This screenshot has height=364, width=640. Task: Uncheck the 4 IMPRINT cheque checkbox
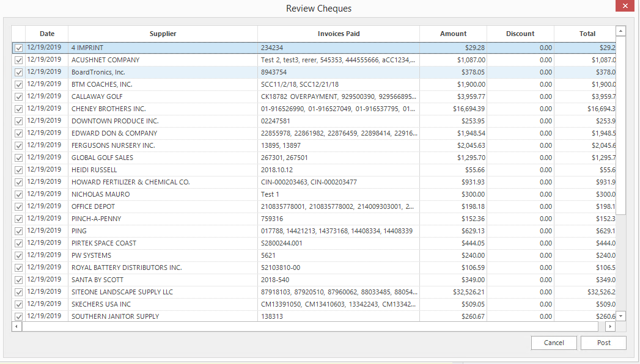(x=18, y=48)
